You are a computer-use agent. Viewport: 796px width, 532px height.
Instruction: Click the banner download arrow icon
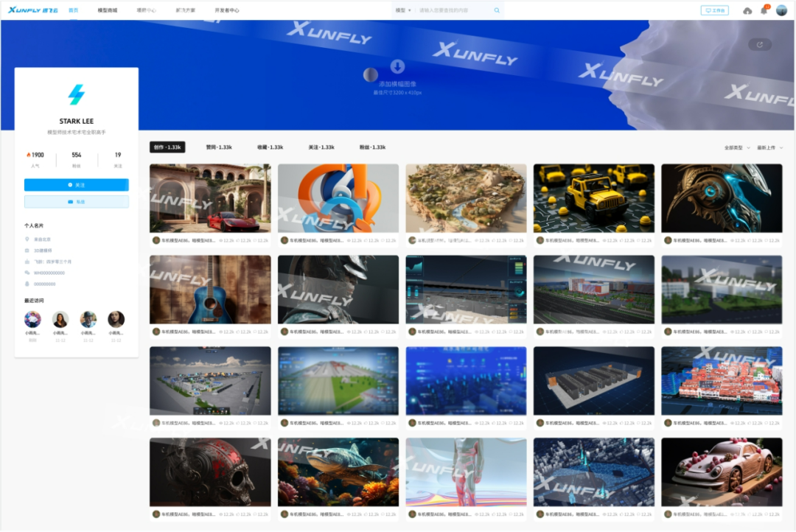click(x=397, y=66)
